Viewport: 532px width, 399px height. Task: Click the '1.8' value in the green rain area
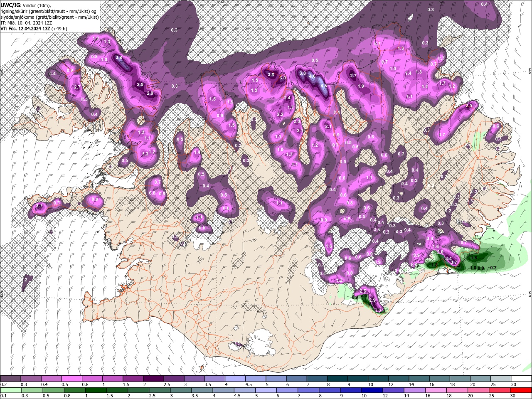(473, 258)
